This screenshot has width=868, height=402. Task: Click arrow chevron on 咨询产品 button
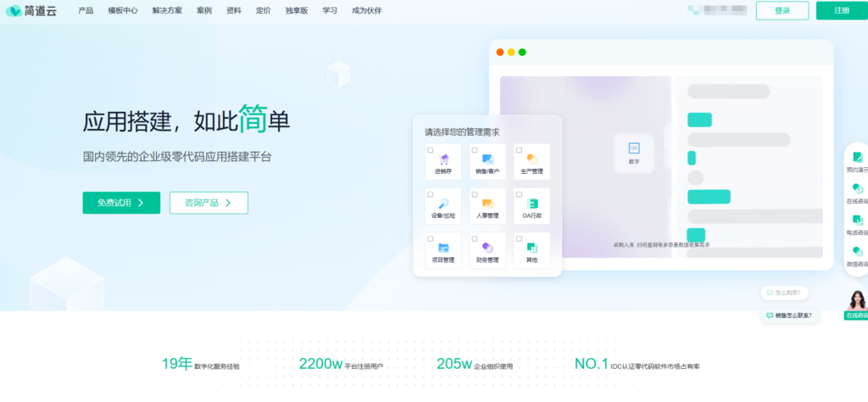click(x=228, y=204)
